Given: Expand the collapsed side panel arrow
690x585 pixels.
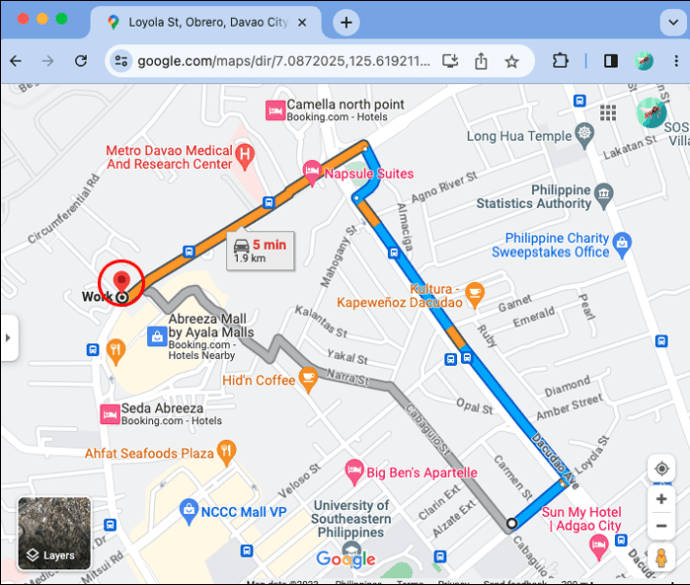Looking at the screenshot, I should point(7,338).
